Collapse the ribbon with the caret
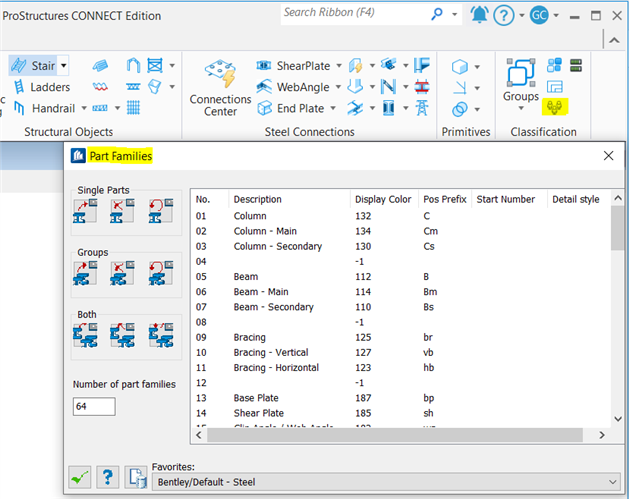Screen dimensions: 629x499 (x=614, y=40)
